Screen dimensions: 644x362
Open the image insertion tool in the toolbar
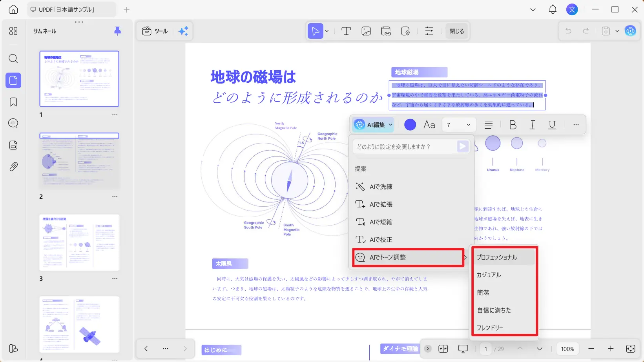tap(366, 31)
